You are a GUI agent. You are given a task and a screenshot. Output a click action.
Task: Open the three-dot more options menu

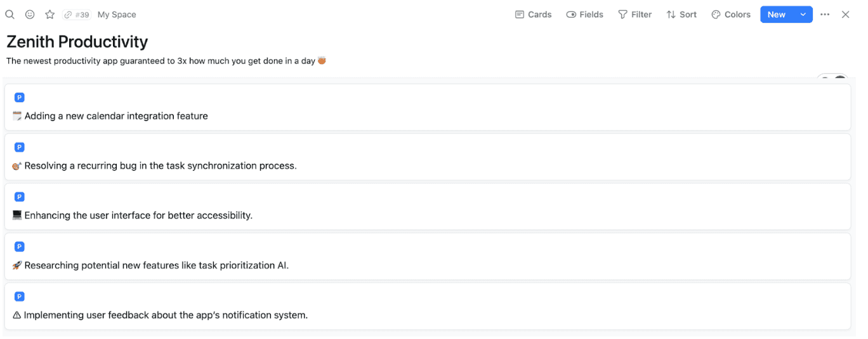coord(825,15)
